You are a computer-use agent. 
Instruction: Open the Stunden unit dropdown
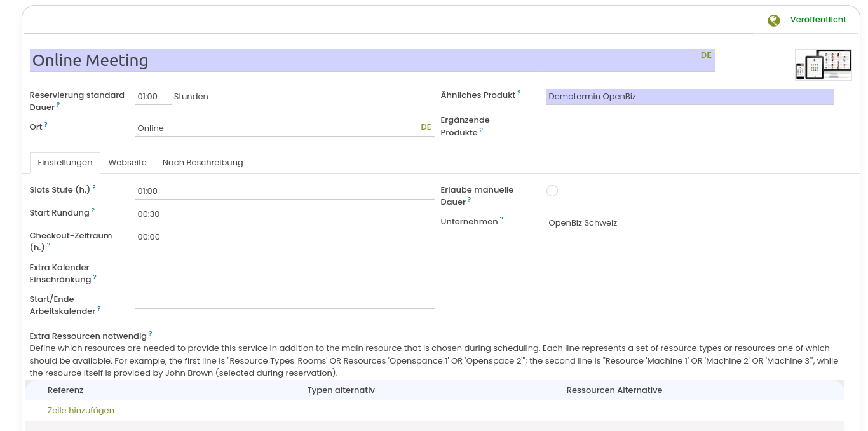click(194, 97)
